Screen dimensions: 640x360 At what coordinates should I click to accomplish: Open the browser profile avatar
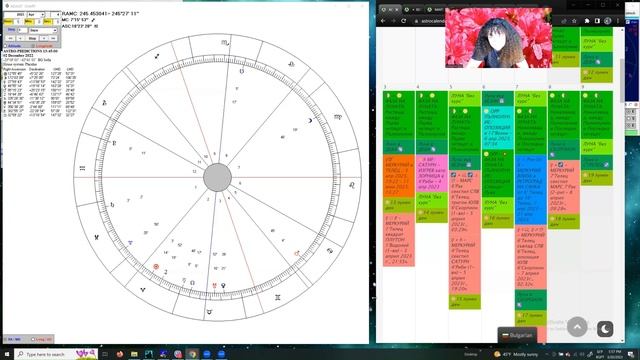point(607,20)
